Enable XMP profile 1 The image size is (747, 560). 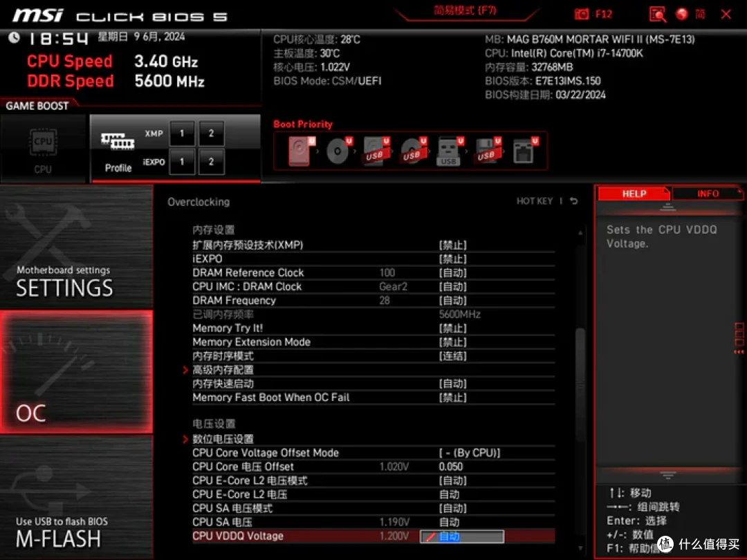tap(181, 133)
